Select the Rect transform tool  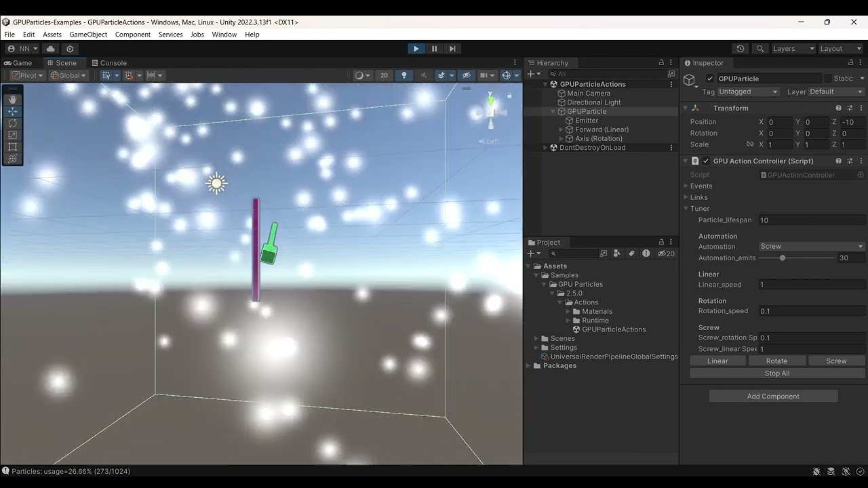click(12, 146)
